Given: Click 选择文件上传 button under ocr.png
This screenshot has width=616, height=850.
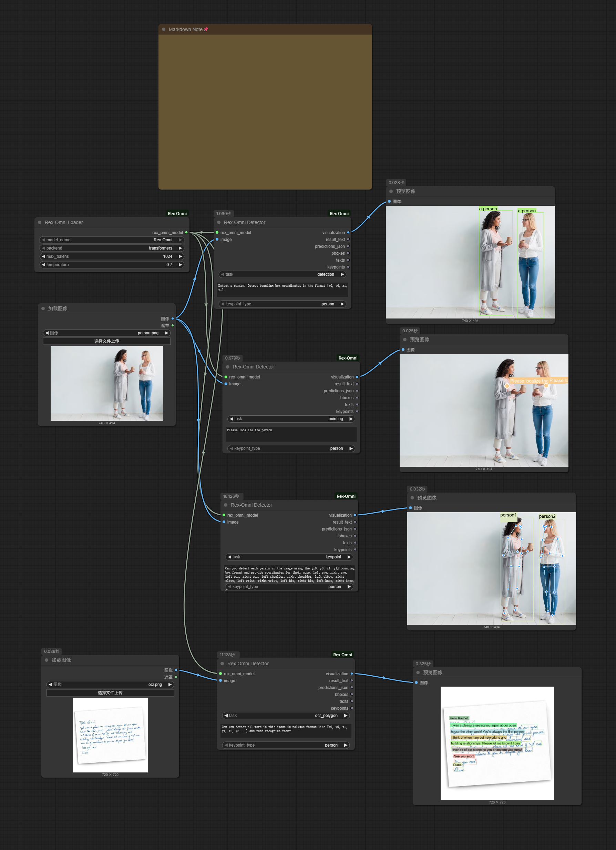Looking at the screenshot, I should (x=110, y=692).
